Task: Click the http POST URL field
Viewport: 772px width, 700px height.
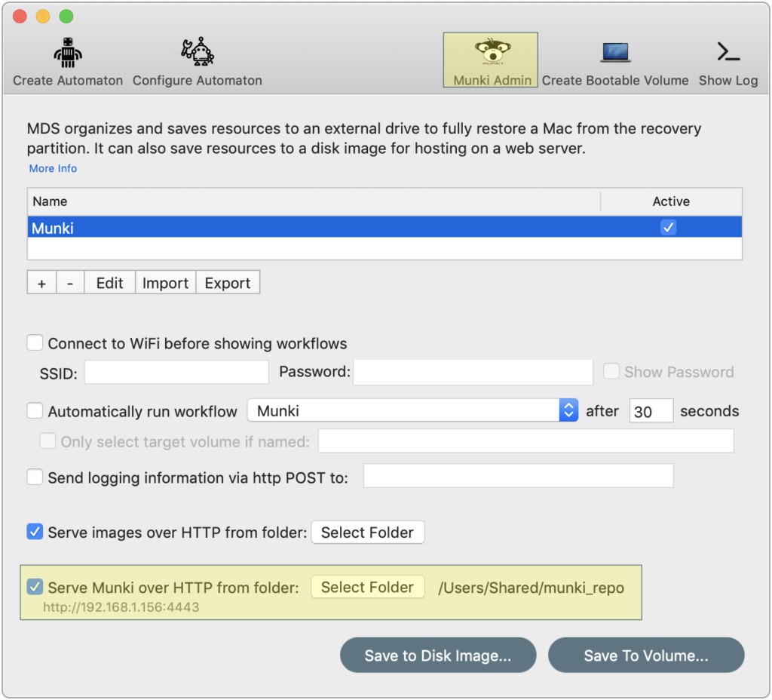Action: pos(519,476)
